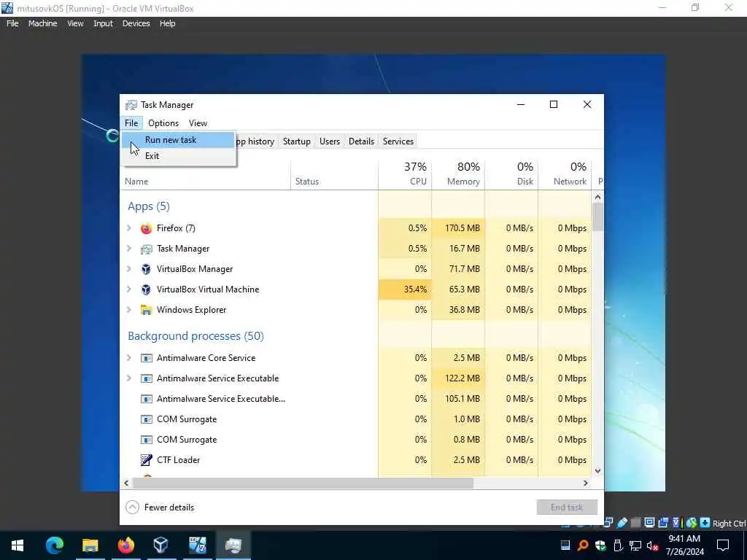Click the VirtualBox Virtual Machine process icon
The height and width of the screenshot is (560, 747).
click(x=146, y=289)
